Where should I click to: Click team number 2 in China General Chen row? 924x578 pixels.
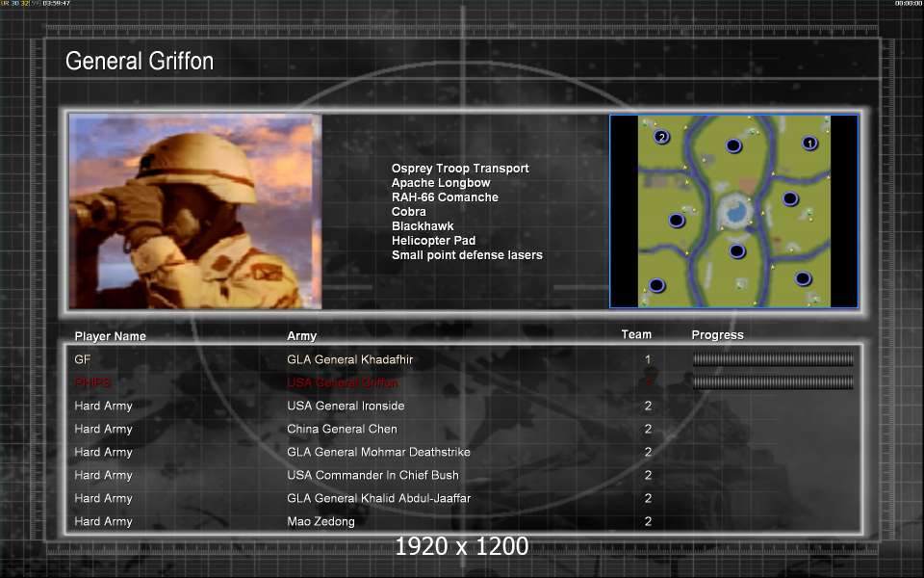(648, 429)
